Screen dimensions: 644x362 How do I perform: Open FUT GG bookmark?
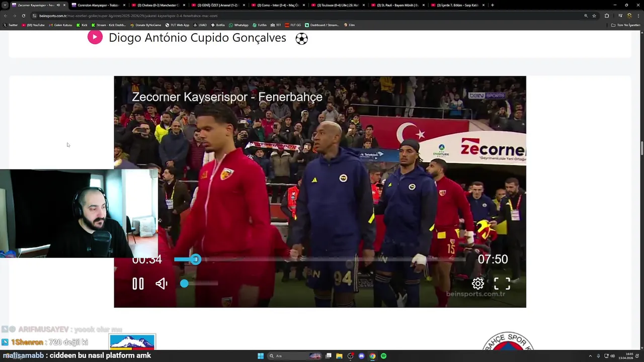click(293, 25)
